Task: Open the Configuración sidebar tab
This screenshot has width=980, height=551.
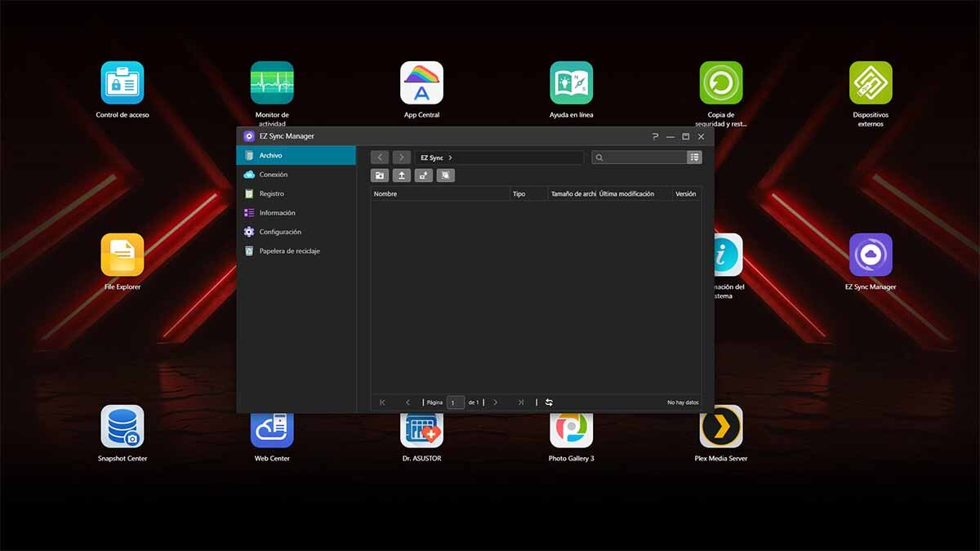Action: coord(296,232)
